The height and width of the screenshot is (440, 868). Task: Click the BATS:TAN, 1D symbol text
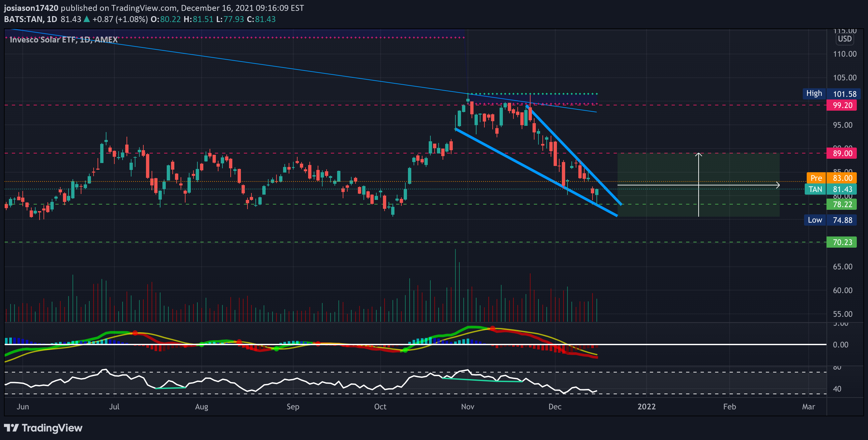tap(31, 19)
